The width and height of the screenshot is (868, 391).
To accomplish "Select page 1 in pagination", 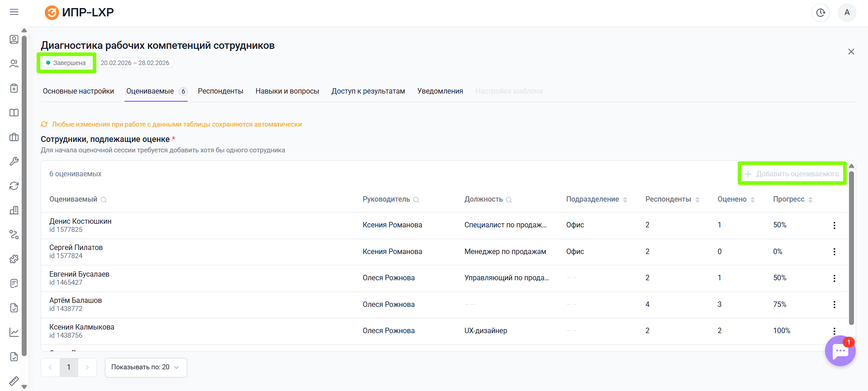I will point(69,367).
